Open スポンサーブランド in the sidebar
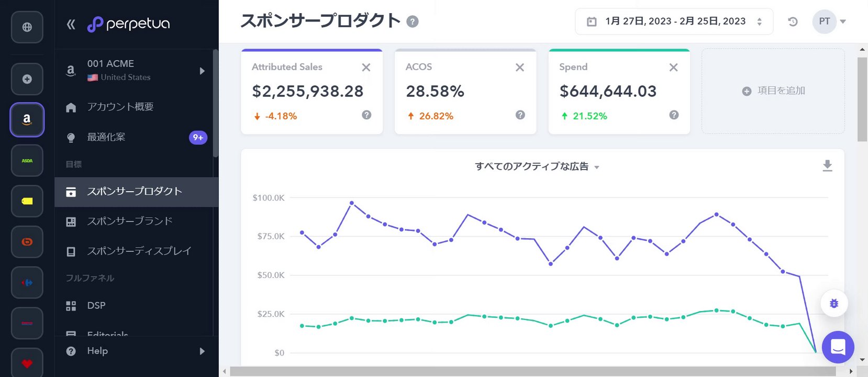 tap(130, 221)
